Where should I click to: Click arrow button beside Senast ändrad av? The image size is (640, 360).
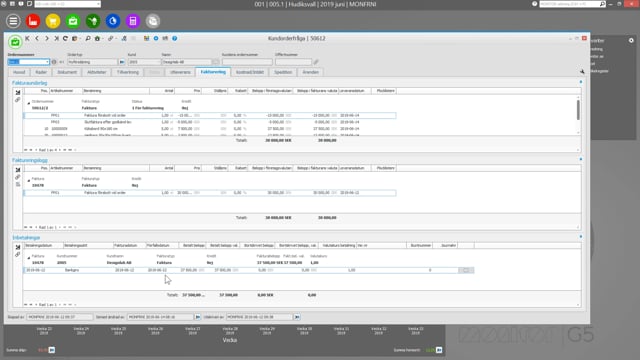[198, 317]
